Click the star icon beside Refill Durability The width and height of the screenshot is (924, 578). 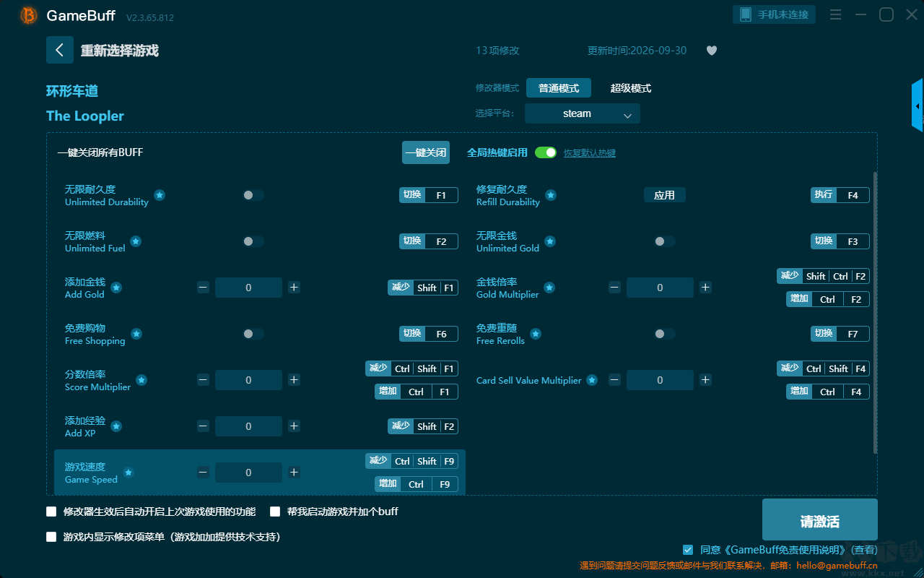tap(551, 195)
